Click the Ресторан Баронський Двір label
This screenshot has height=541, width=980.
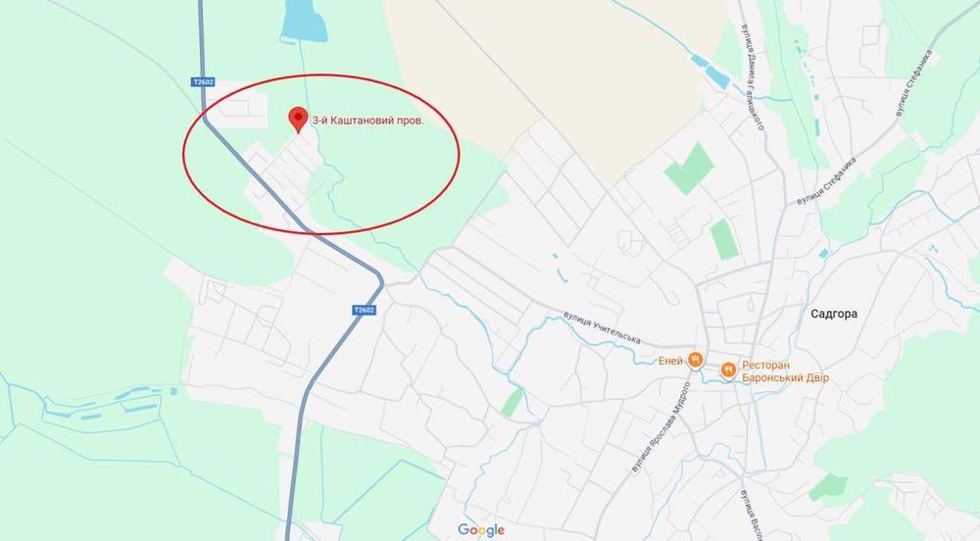(785, 371)
